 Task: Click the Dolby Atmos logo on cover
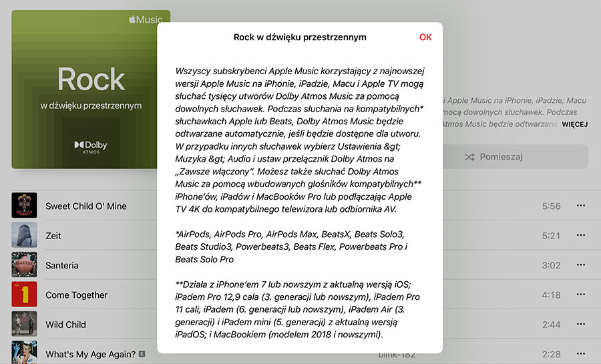(x=91, y=147)
